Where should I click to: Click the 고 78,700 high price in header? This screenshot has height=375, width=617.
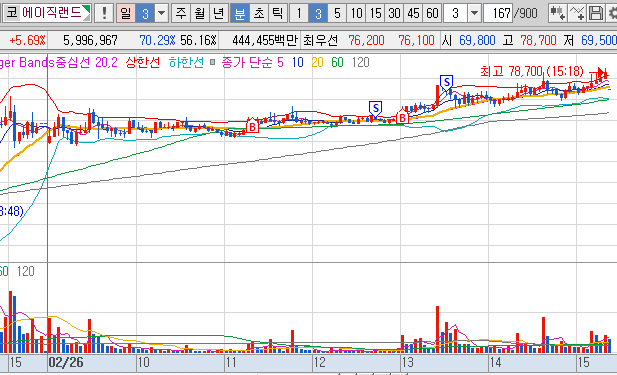[529, 40]
